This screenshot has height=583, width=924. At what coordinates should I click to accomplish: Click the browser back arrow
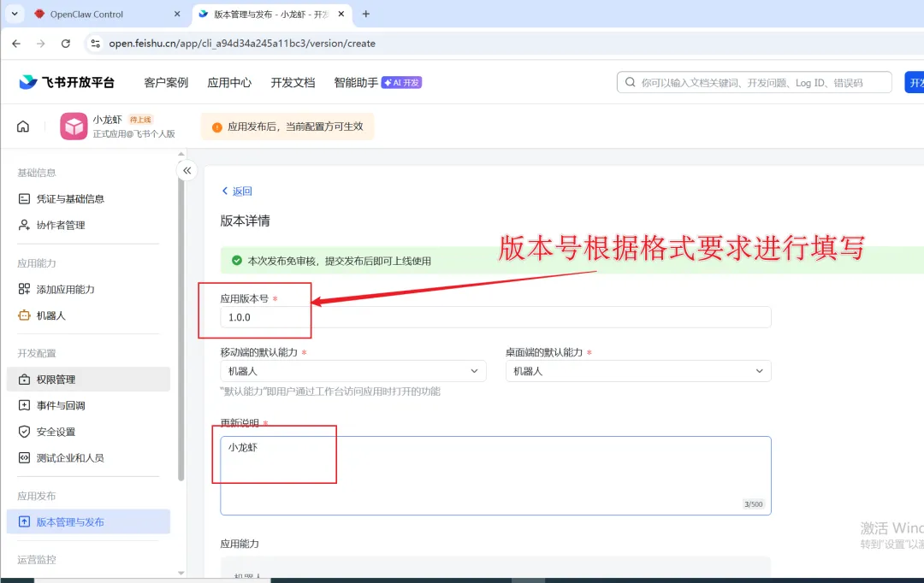(x=16, y=44)
